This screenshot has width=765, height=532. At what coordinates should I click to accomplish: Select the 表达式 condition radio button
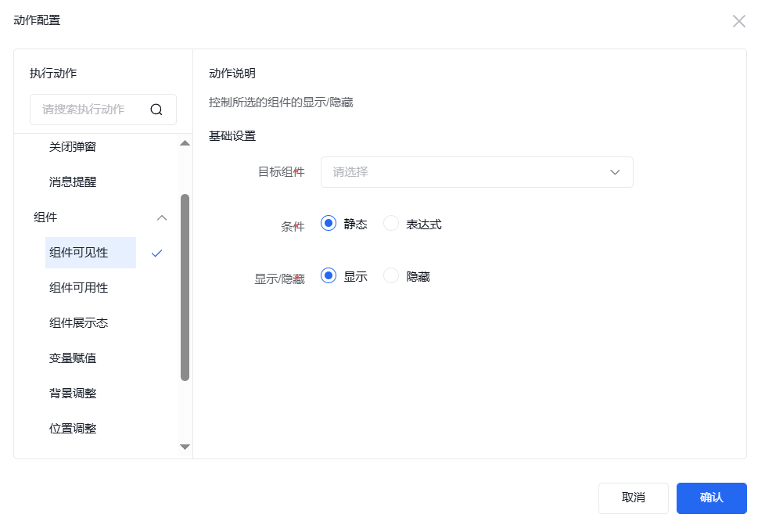coord(391,224)
